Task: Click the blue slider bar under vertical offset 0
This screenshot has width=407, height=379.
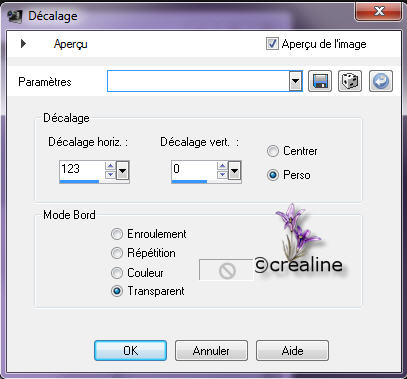Action: pyautogui.click(x=189, y=182)
